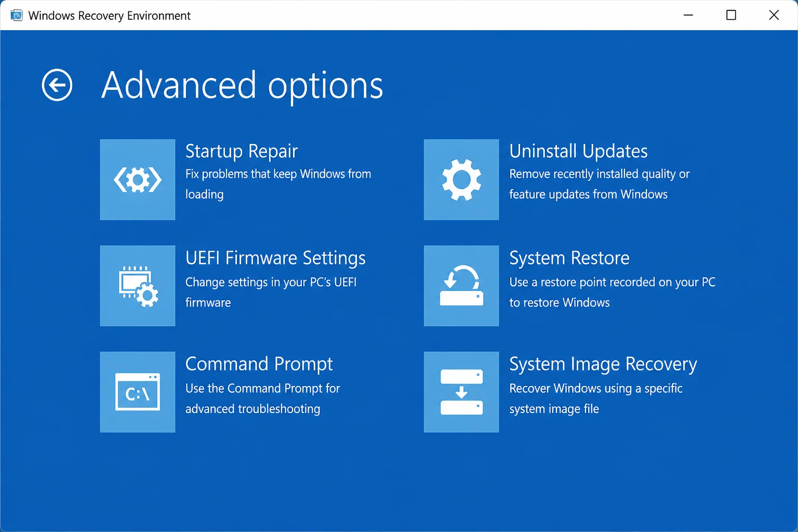Viewport: 798px width, 532px height.
Task: Choose the System Restore drive icon
Action: click(461, 286)
